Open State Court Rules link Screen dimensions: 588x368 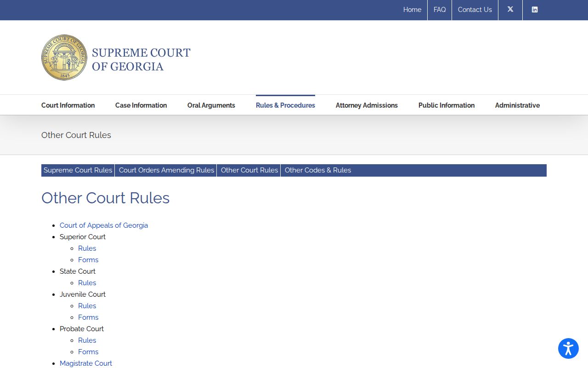click(87, 283)
